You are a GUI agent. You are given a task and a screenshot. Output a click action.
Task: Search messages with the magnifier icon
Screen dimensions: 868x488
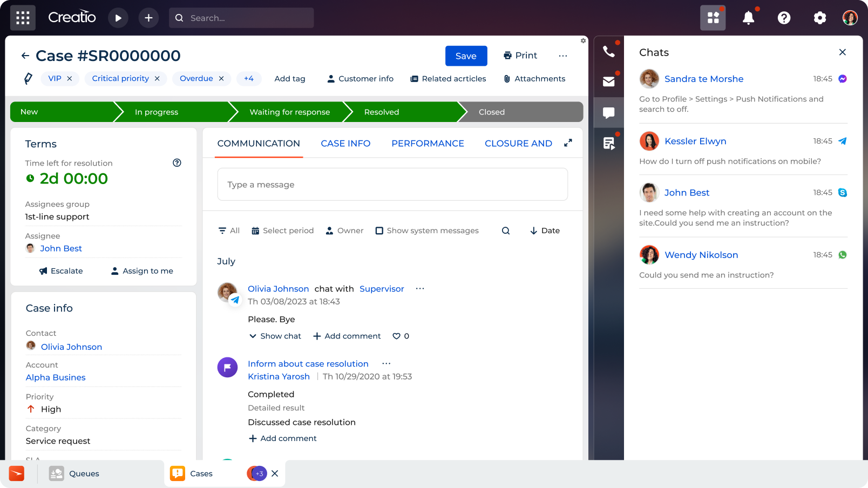pos(506,231)
